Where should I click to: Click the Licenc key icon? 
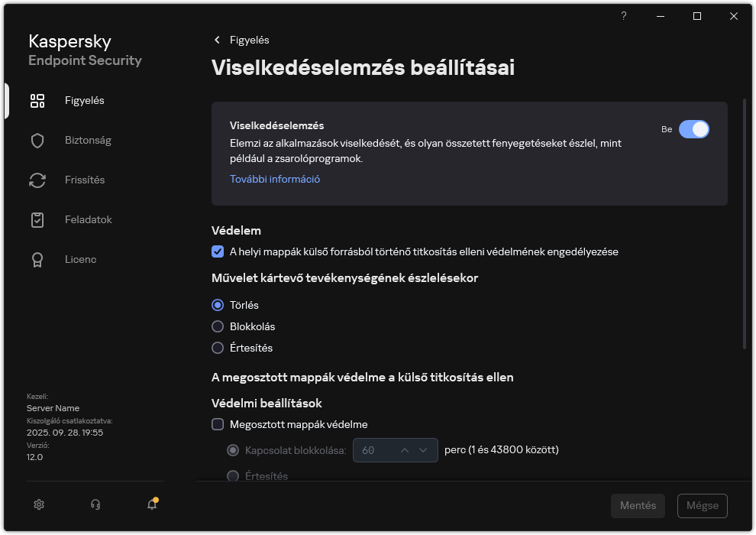click(x=37, y=259)
